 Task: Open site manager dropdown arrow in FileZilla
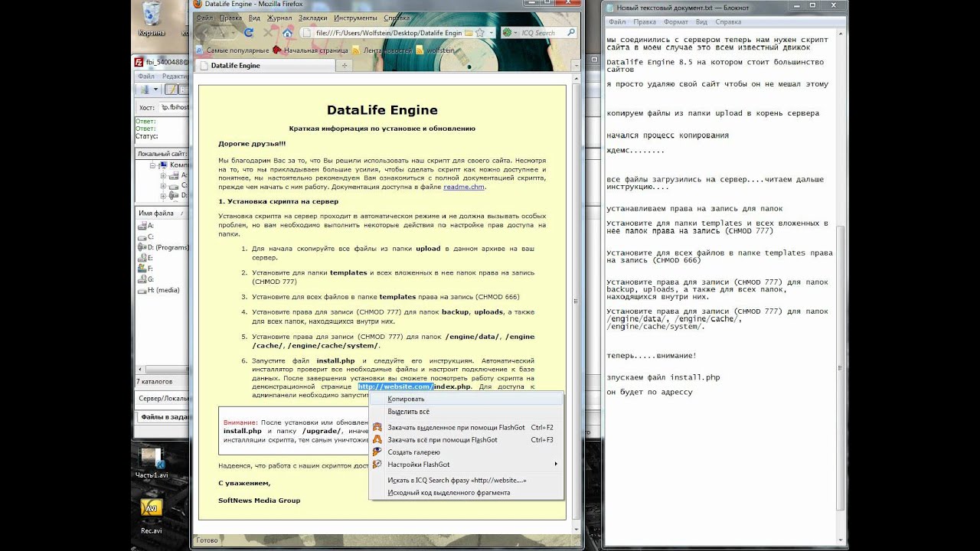pos(154,90)
